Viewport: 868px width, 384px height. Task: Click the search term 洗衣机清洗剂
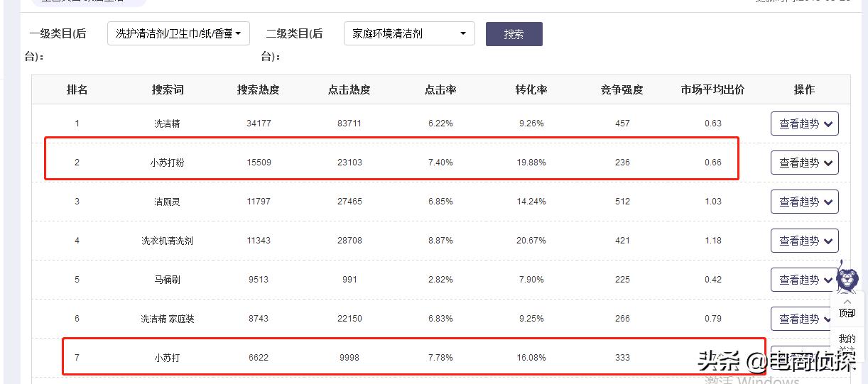click(x=168, y=241)
